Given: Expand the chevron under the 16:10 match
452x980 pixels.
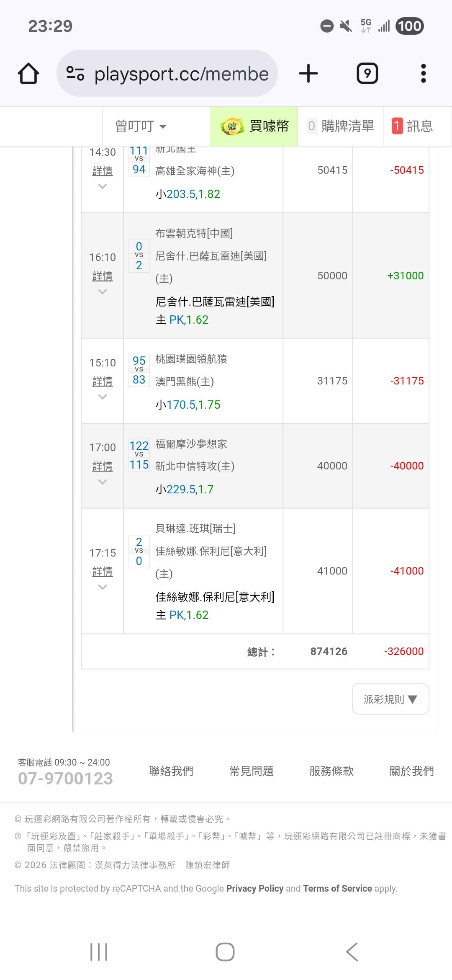Looking at the screenshot, I should 103,292.
